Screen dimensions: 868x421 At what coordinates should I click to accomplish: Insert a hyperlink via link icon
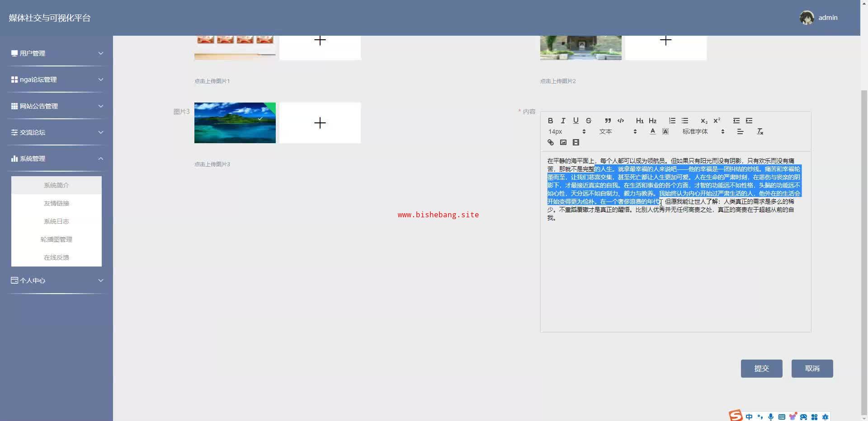[x=550, y=142]
